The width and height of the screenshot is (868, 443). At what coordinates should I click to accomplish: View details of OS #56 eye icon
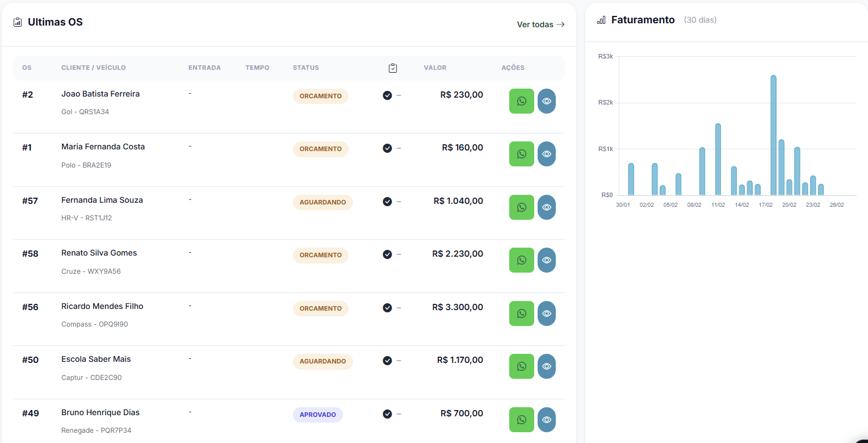[x=546, y=314]
